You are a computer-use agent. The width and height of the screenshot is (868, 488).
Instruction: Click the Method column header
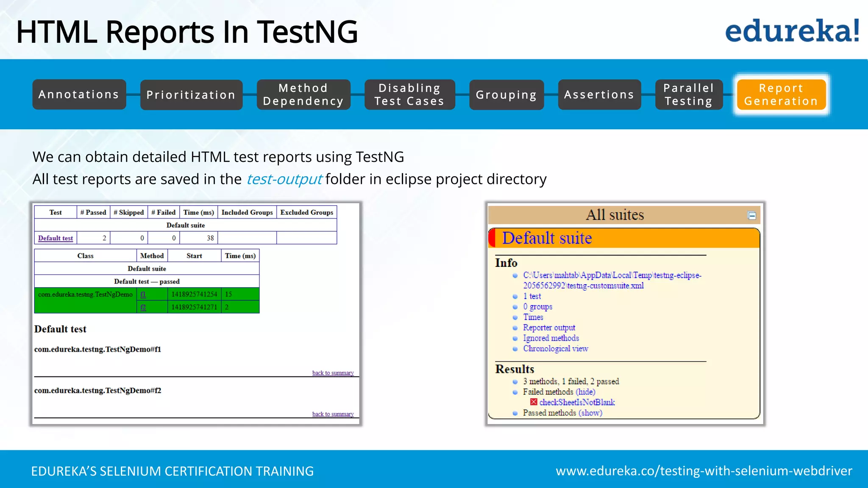click(x=152, y=256)
